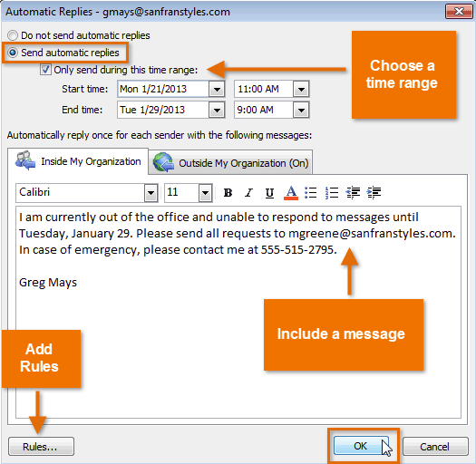The image size is (476, 464).
Task: Insert a numbered list
Action: tap(332, 193)
